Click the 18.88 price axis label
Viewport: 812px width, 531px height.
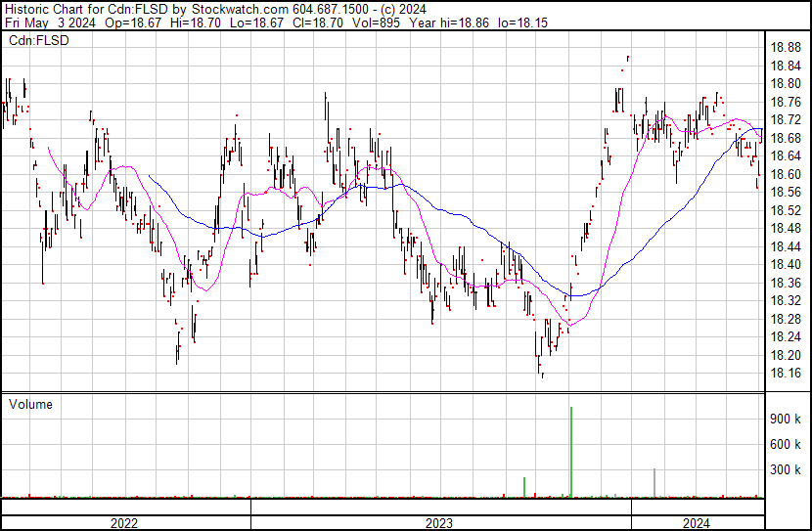pos(787,47)
